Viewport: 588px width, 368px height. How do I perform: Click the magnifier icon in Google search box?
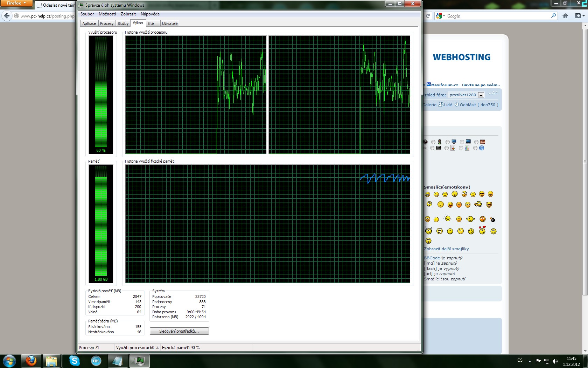(x=553, y=16)
